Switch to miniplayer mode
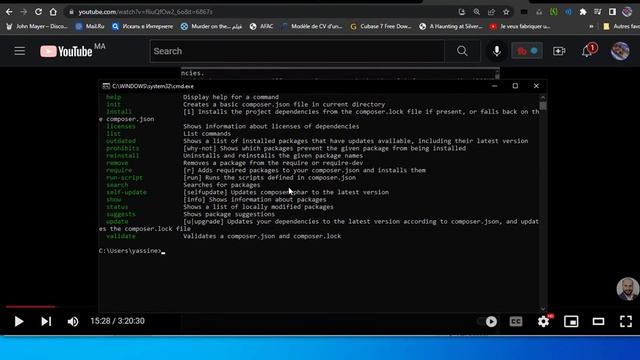 click(x=571, y=322)
